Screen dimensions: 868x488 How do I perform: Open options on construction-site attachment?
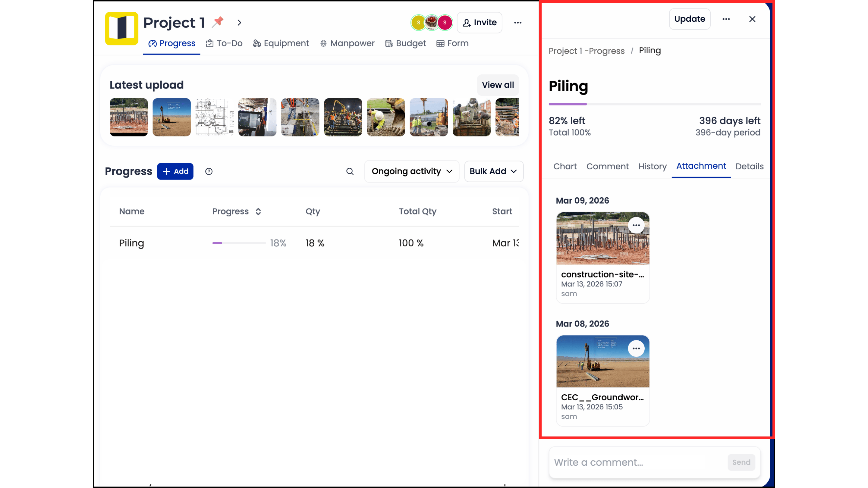click(x=636, y=225)
